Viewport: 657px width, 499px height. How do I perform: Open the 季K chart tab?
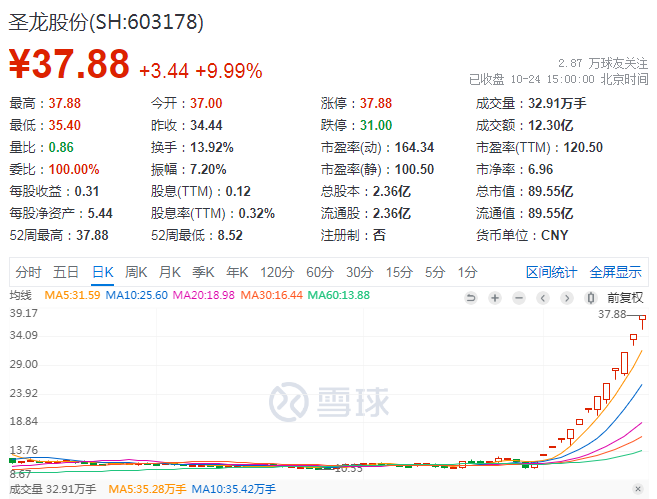[x=203, y=272]
